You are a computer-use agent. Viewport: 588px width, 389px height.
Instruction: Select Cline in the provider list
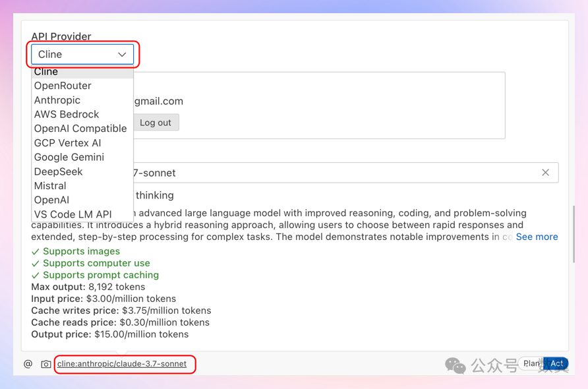82,72
